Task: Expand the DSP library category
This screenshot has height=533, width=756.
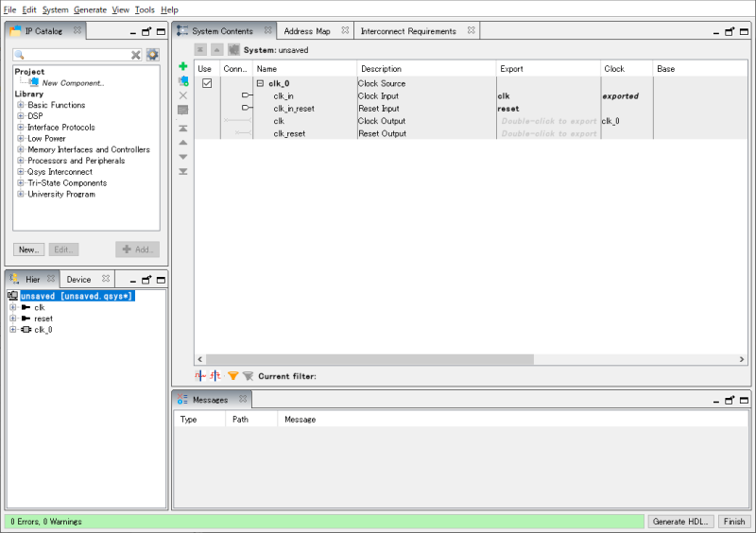Action: (20, 115)
